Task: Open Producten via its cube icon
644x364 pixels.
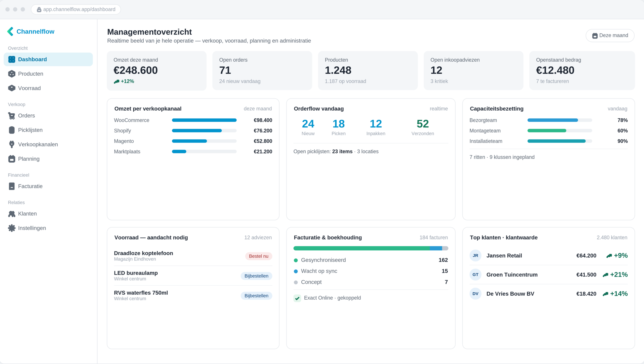Action: pyautogui.click(x=12, y=74)
